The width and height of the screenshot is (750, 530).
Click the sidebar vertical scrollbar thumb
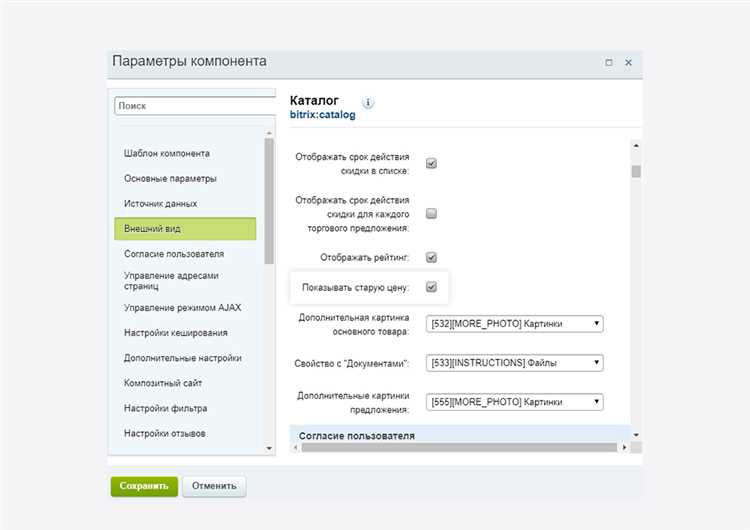(x=269, y=201)
